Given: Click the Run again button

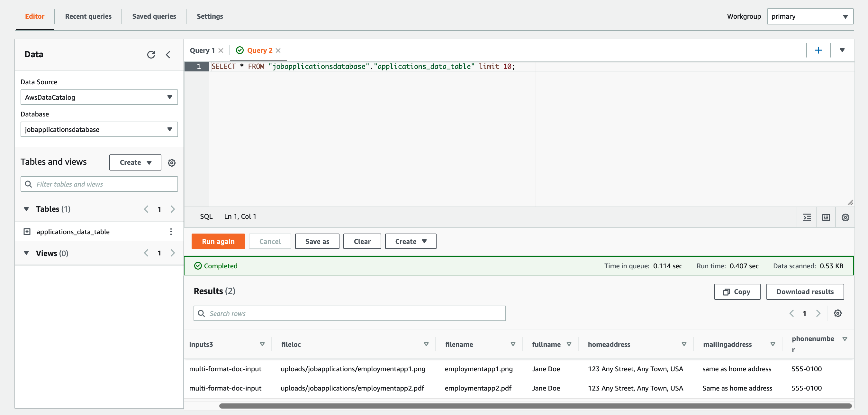Looking at the screenshot, I should [218, 241].
